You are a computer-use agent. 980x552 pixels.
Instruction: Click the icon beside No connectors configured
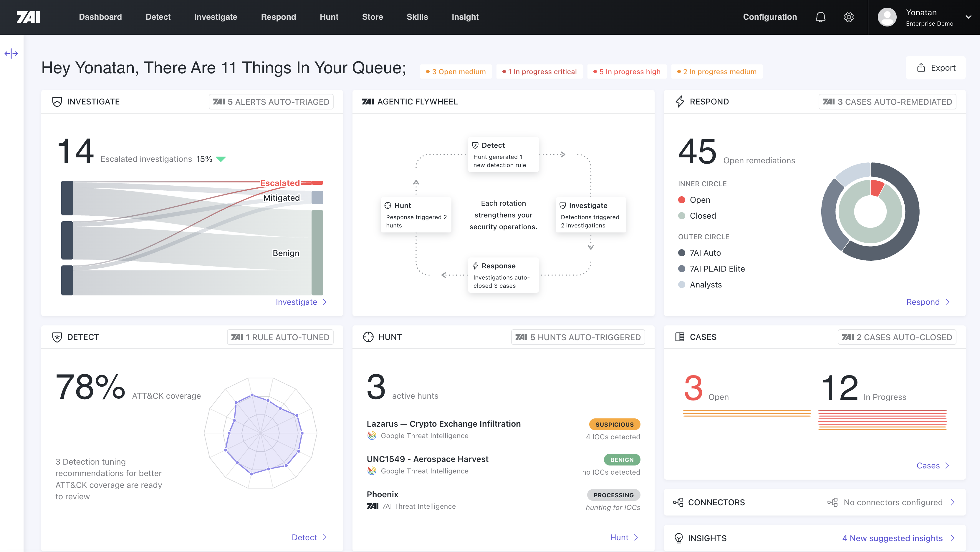(x=832, y=502)
